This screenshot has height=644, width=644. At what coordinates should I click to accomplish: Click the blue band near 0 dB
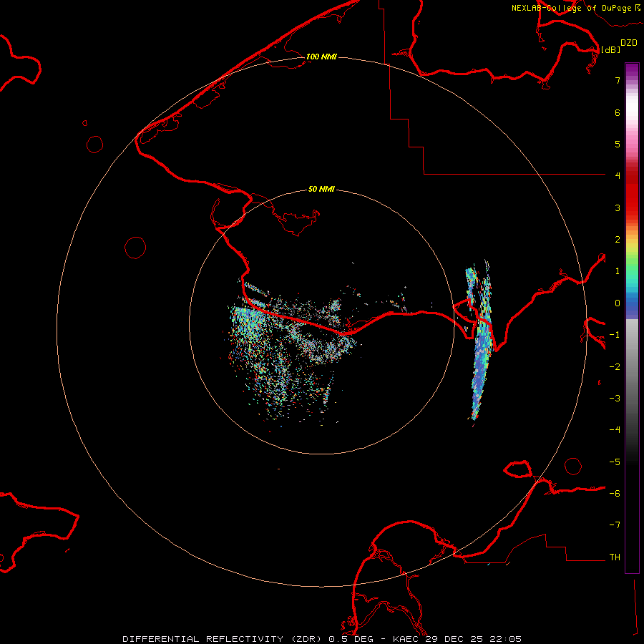[632, 306]
